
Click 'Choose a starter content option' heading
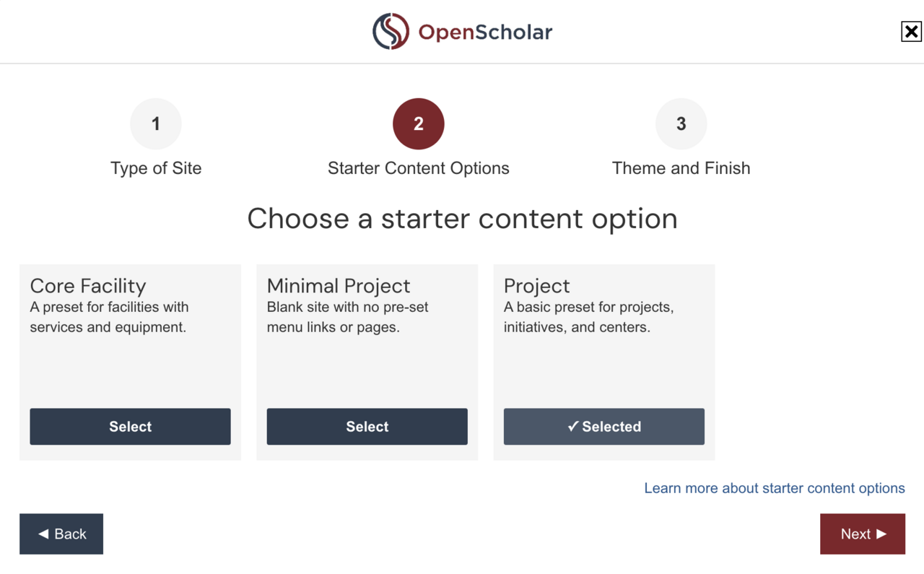462,219
